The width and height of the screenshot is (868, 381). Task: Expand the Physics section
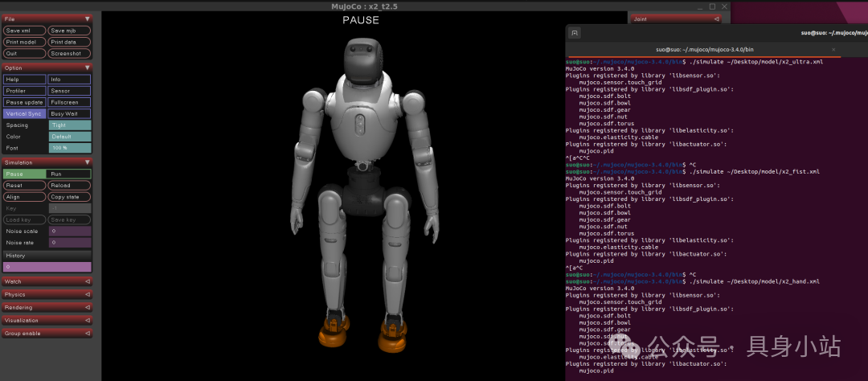(x=47, y=295)
